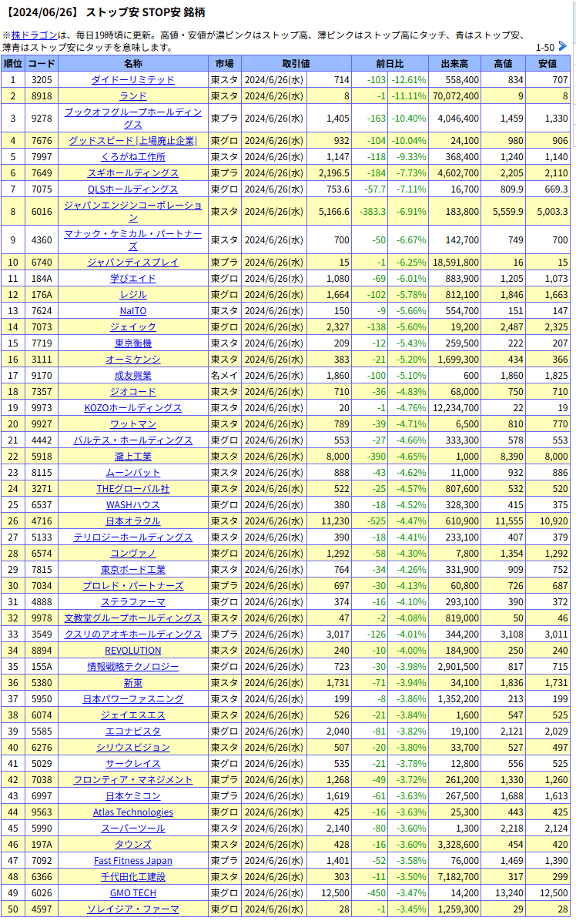Open Fast Fitness Japan link
This screenshot has height=924, width=576.
click(132, 860)
